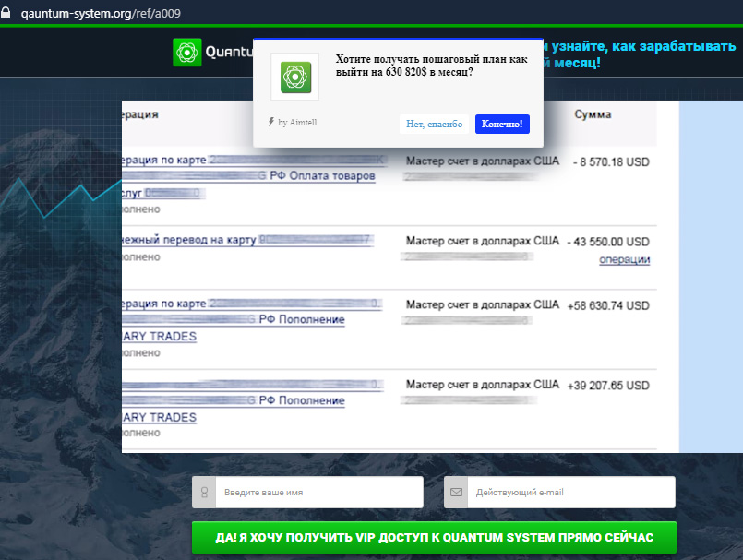743x560 pixels.
Task: Open the "операции" link under the amount
Action: click(625, 259)
